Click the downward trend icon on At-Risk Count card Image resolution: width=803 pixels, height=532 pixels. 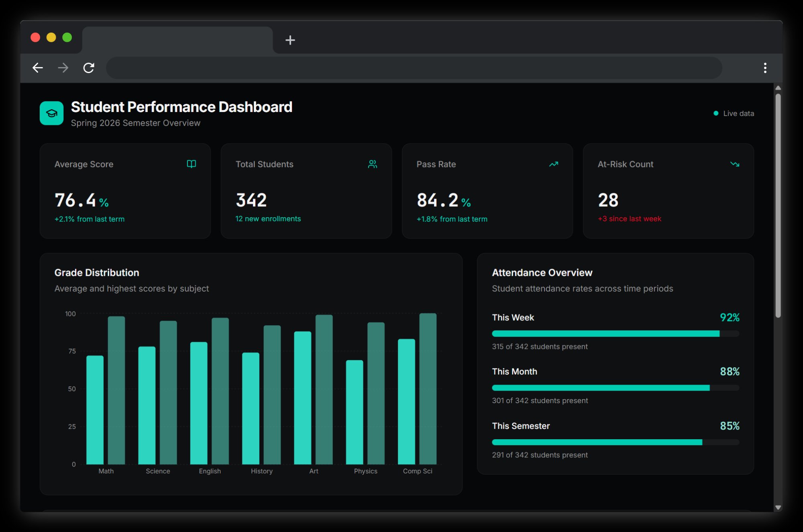pos(734,164)
